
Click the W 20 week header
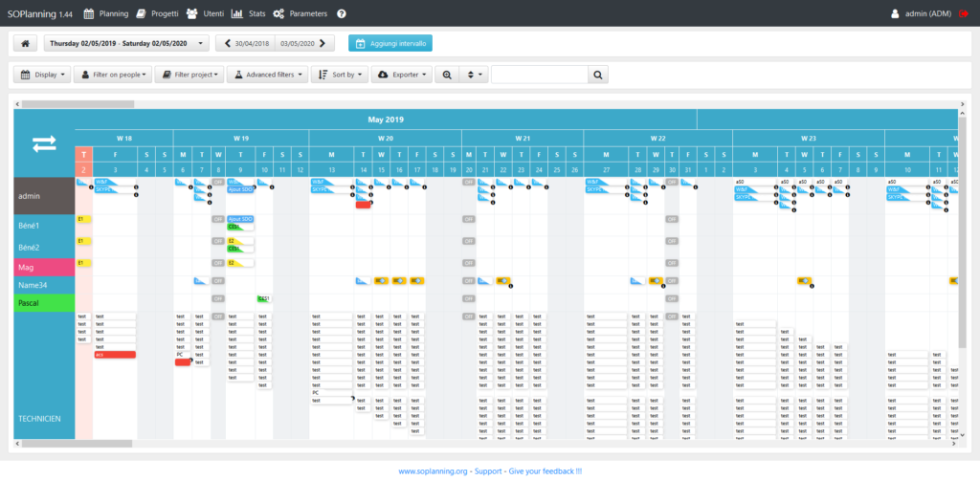(x=385, y=138)
